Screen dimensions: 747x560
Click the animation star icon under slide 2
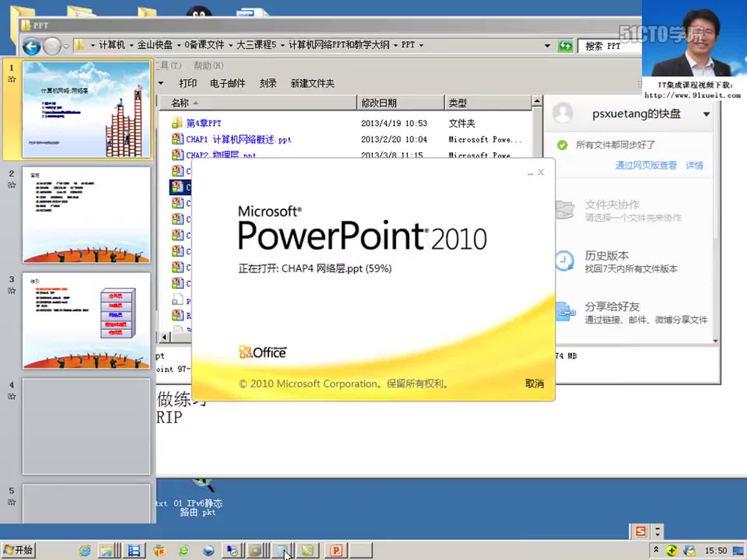(12, 185)
